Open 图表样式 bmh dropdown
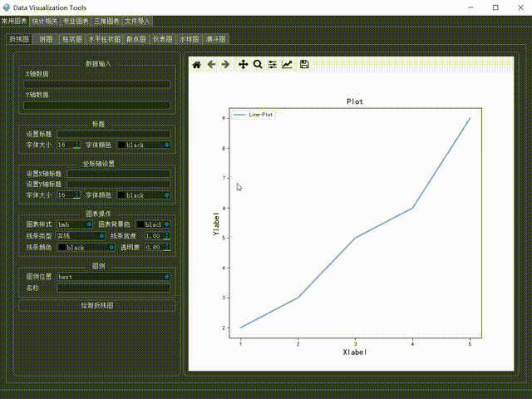The width and height of the screenshot is (532, 399). pos(75,224)
